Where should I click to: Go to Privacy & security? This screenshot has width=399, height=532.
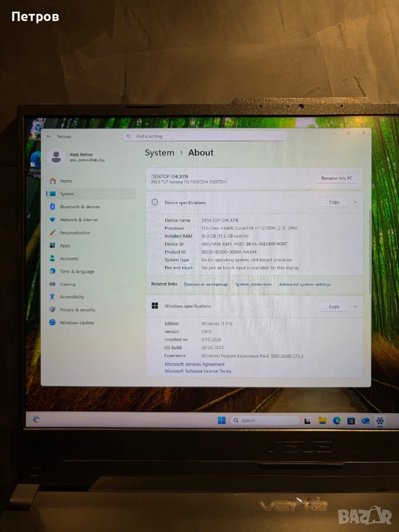78,310
